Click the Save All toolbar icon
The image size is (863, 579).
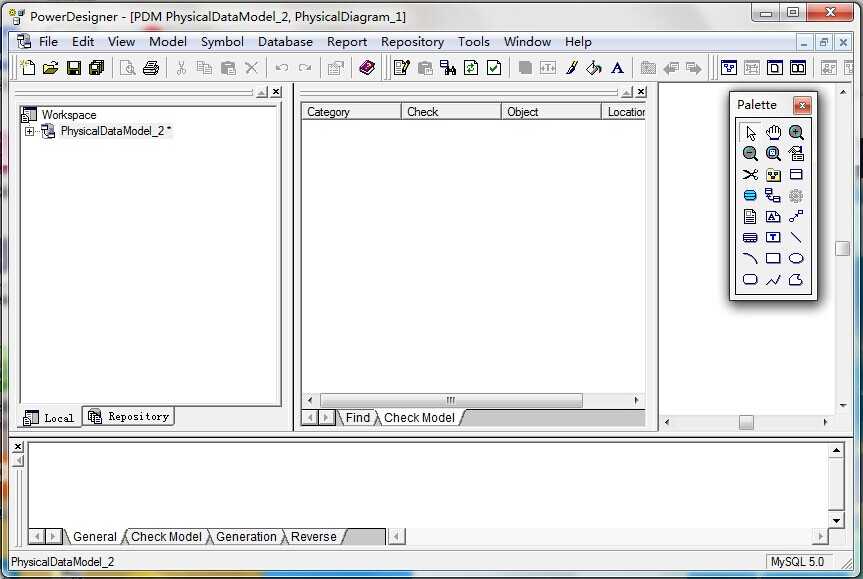[97, 68]
